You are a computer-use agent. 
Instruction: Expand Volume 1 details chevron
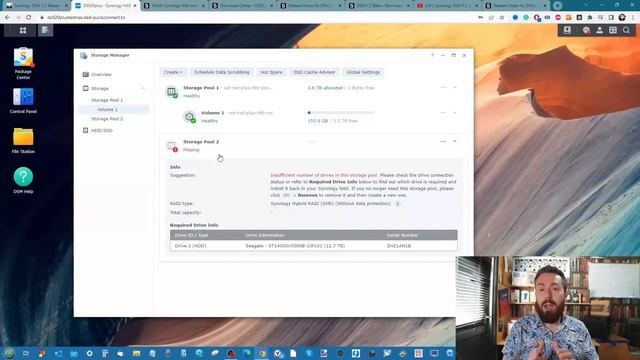pos(455,112)
